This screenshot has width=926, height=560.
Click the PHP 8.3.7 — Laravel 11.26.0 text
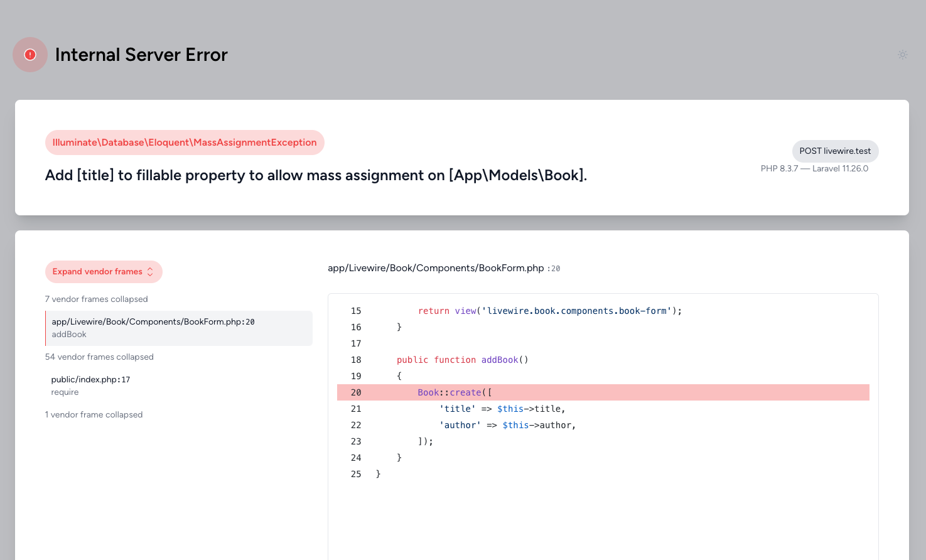[x=814, y=169]
